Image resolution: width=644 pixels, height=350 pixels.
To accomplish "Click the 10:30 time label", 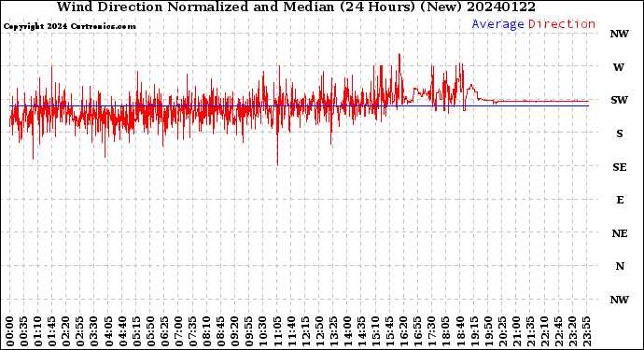I will [263, 331].
